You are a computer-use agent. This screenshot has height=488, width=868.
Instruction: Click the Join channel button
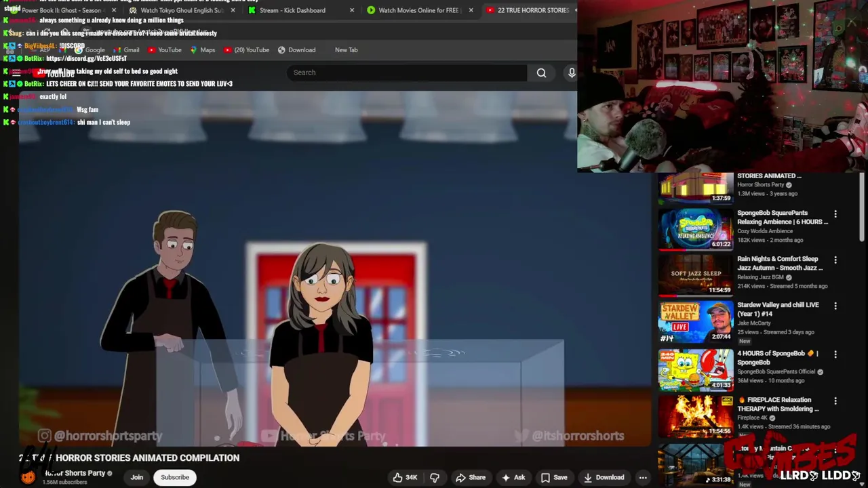tap(136, 477)
